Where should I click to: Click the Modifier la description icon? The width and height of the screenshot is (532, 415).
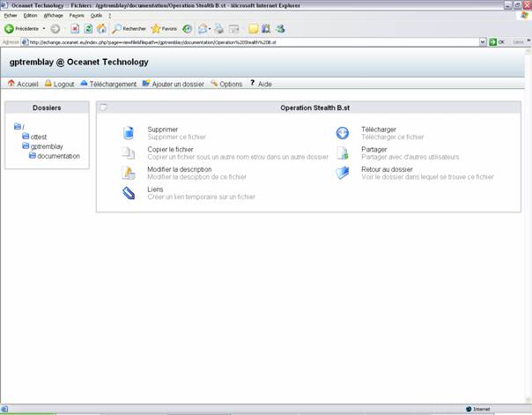129,173
